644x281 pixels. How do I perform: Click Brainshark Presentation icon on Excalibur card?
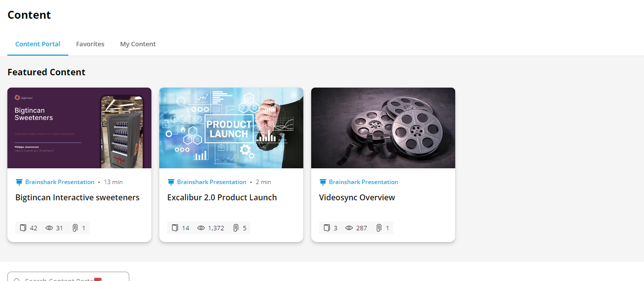[x=171, y=182]
